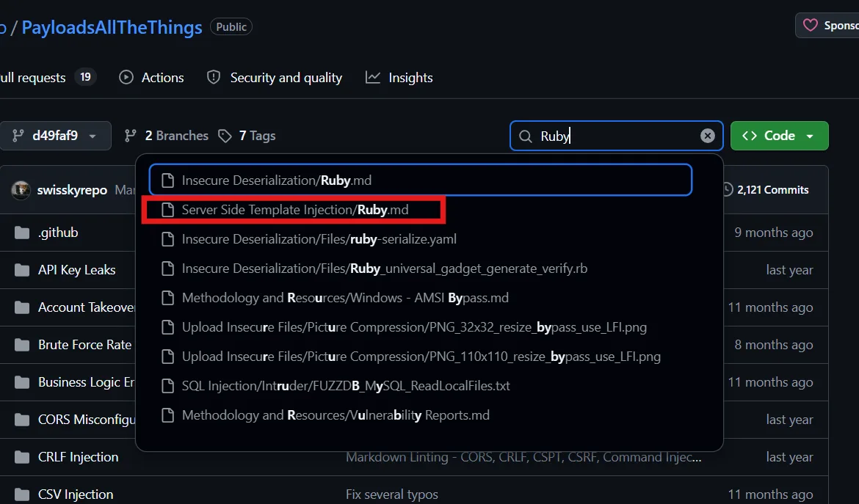Click folder icon next to API Key Leaks
This screenshot has width=859, height=504.
22,270
